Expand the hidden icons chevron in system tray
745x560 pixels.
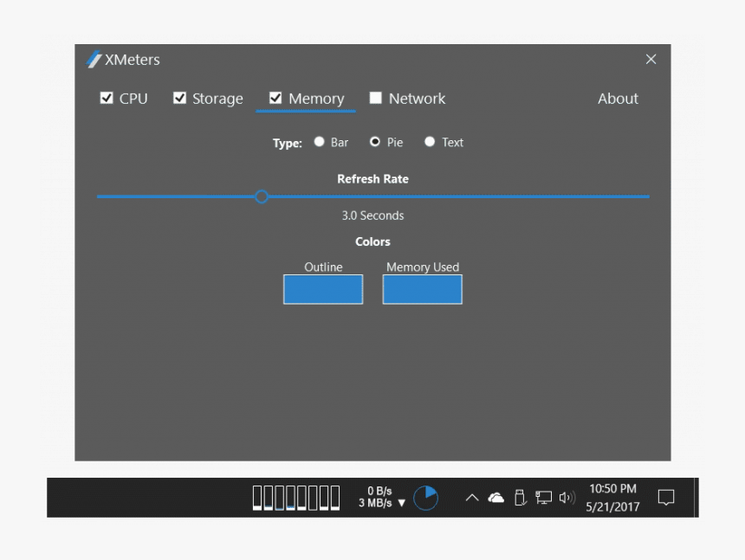tap(472, 498)
